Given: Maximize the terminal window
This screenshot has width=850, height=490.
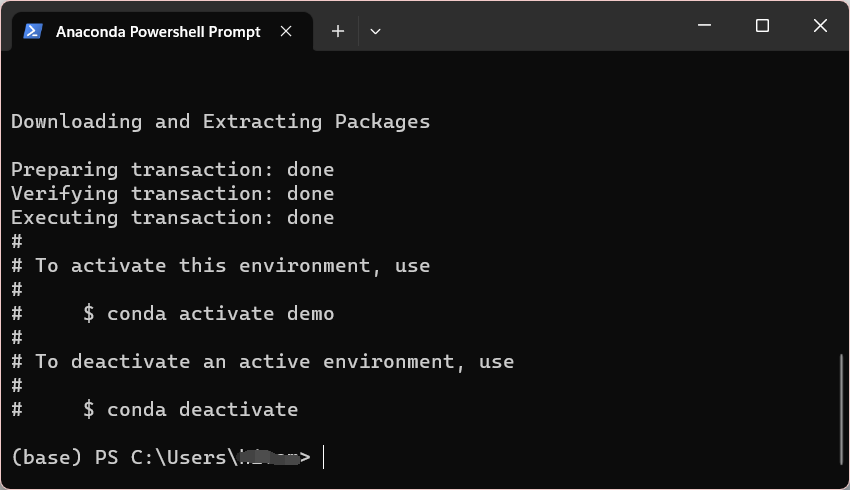Looking at the screenshot, I should coord(762,26).
